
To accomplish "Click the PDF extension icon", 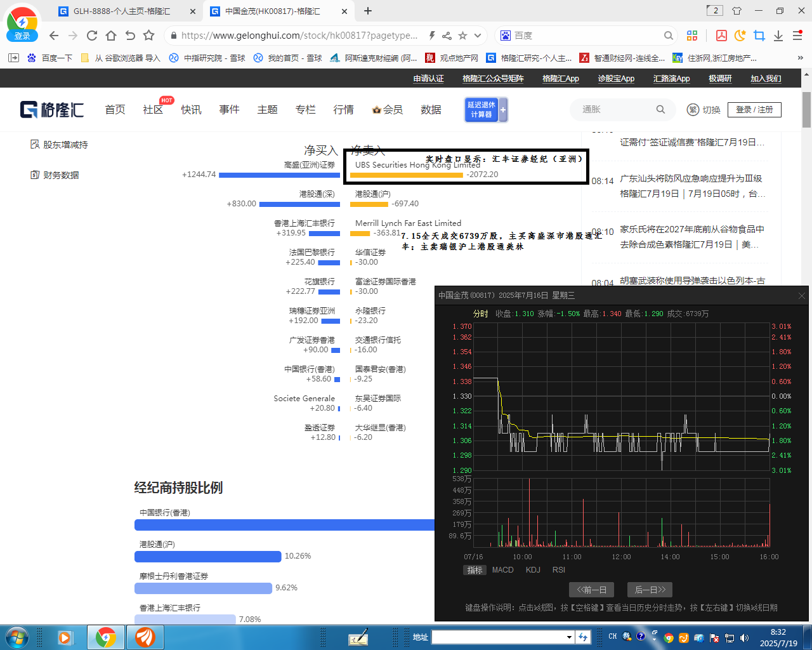I will [x=721, y=36].
